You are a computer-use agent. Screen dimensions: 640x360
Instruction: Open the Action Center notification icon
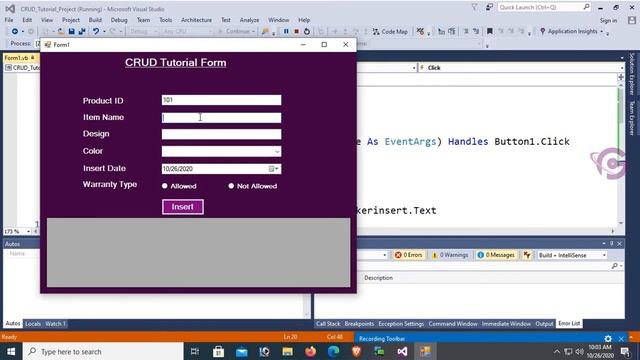pos(625,351)
